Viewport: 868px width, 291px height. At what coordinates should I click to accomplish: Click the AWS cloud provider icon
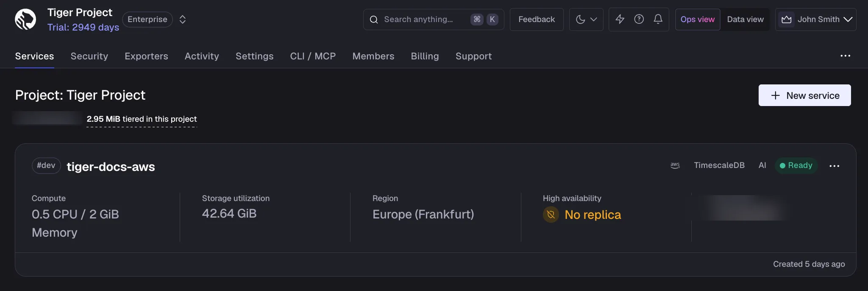click(675, 165)
